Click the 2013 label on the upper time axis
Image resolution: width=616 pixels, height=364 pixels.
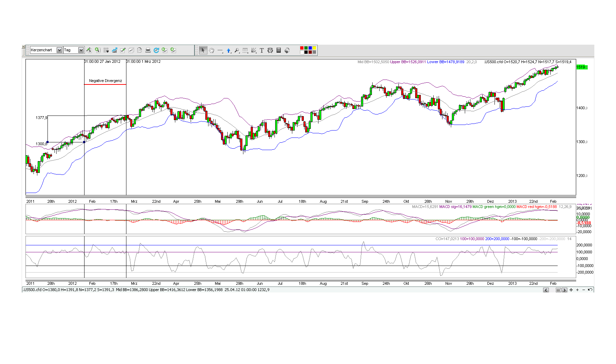click(x=512, y=201)
